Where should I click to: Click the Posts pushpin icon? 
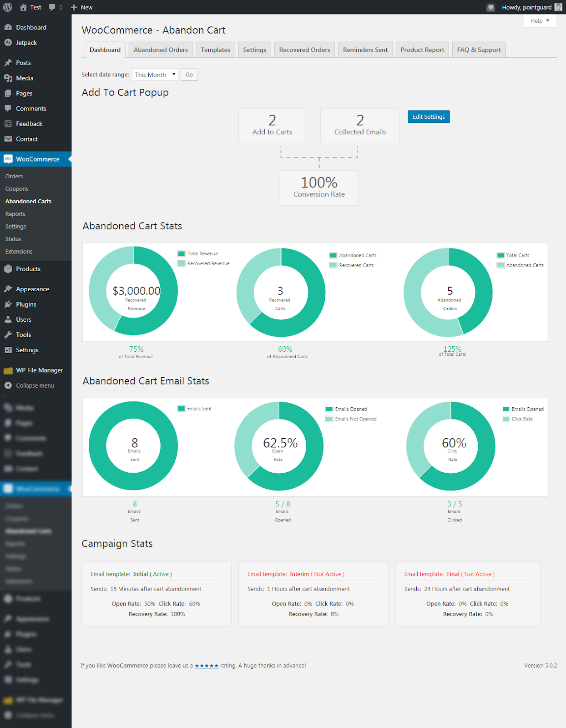(x=8, y=63)
